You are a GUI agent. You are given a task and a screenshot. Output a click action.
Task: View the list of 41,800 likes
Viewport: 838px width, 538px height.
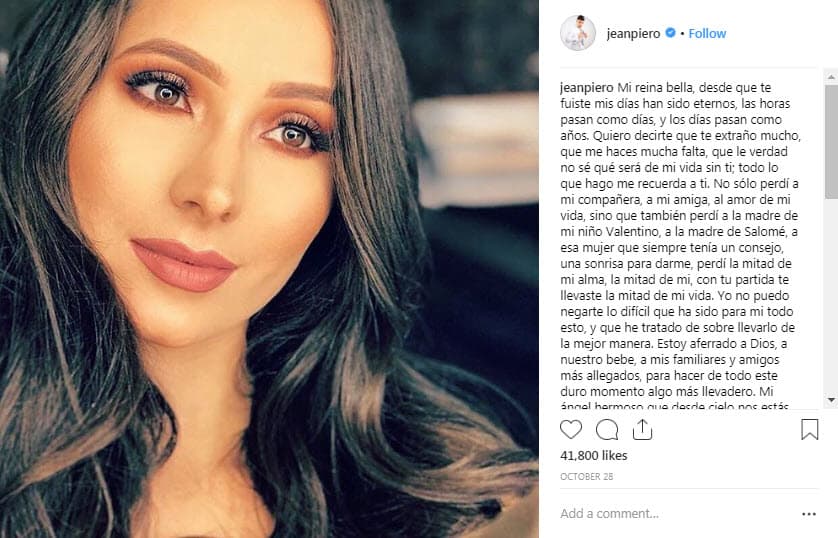(594, 456)
